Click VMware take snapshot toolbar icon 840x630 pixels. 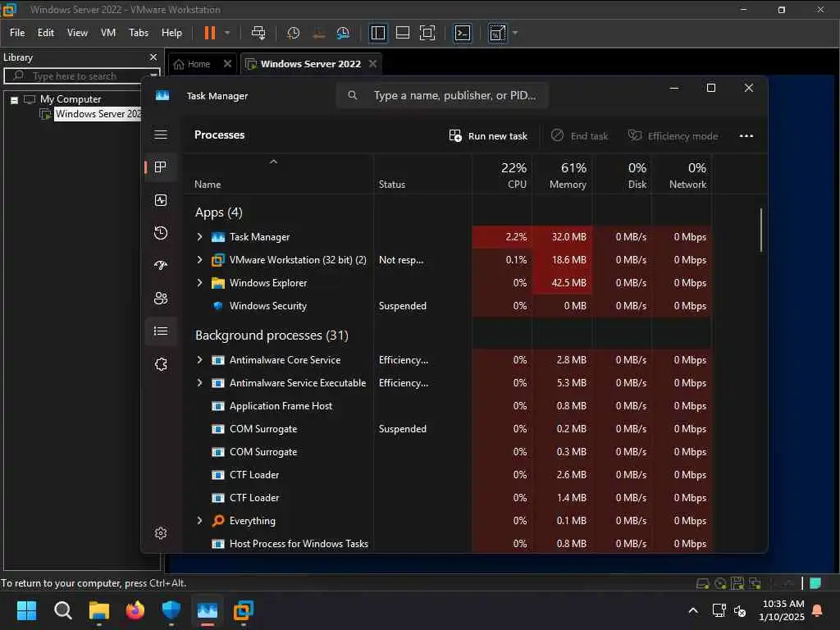click(x=293, y=33)
